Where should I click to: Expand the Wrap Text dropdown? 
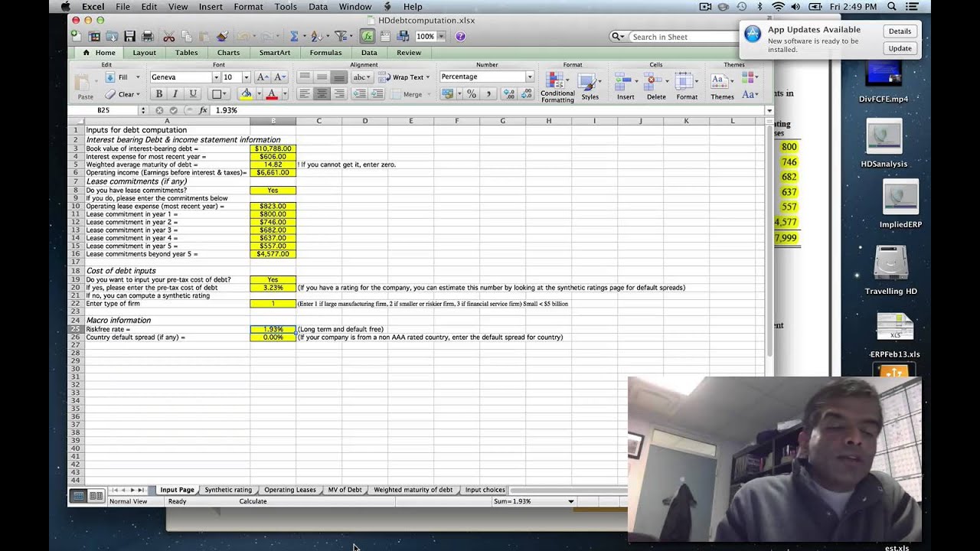[427, 77]
